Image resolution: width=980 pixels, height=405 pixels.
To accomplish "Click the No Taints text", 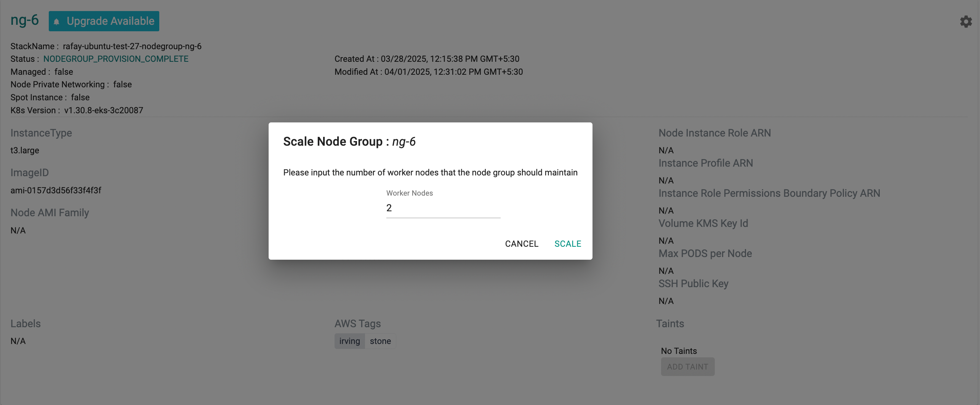I will point(679,351).
